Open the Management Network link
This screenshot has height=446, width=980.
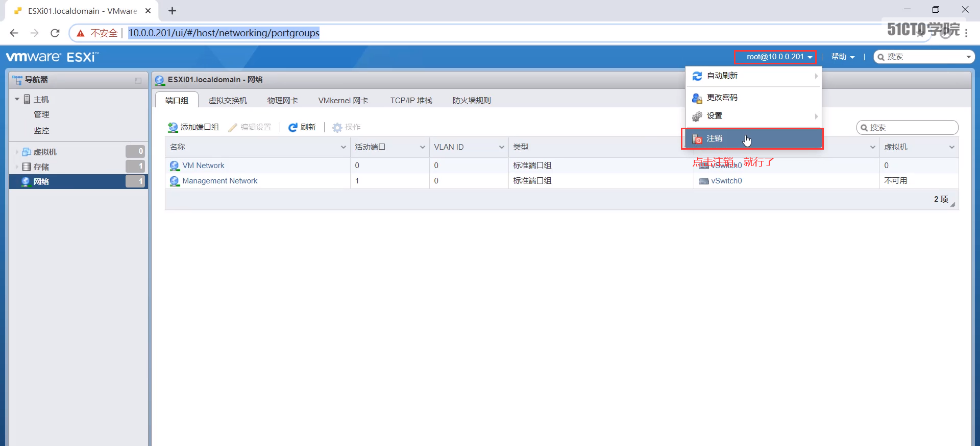click(220, 181)
